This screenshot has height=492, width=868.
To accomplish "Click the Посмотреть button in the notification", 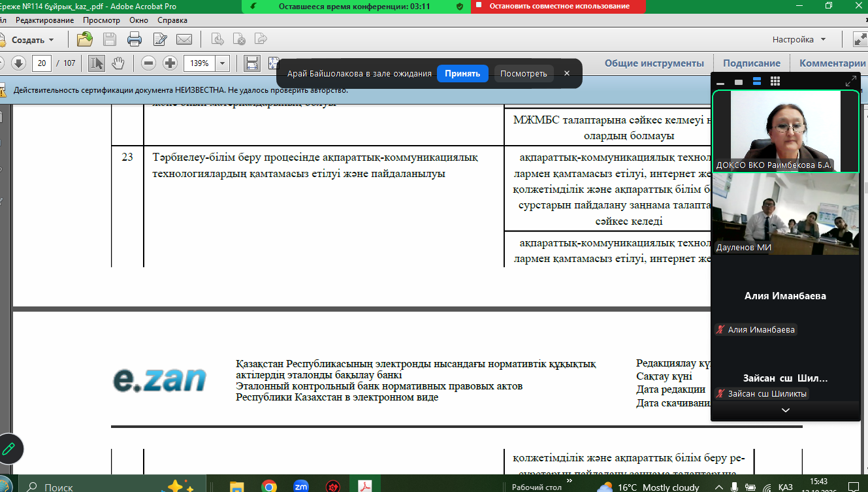I will coord(524,74).
